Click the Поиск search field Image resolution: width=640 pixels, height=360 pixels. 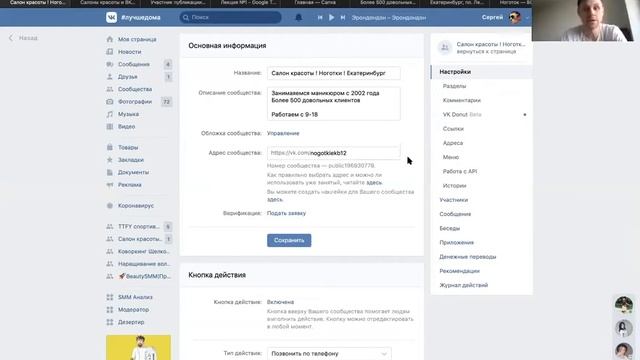[x=231, y=18]
